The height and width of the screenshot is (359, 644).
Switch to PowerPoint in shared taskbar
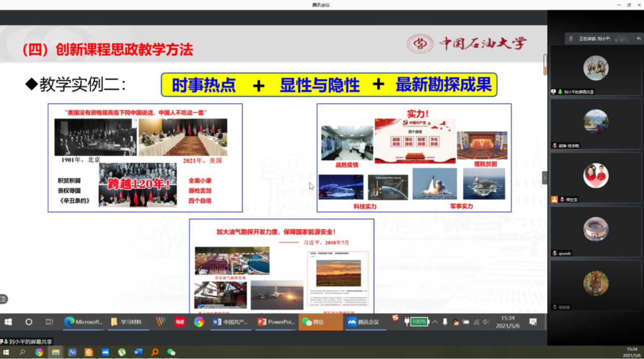[x=276, y=322]
